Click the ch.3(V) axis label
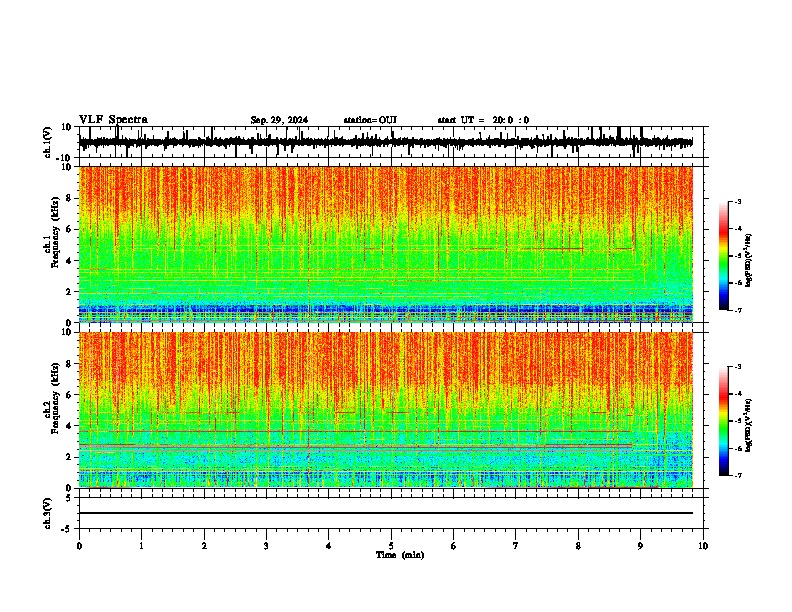 click(x=48, y=513)
